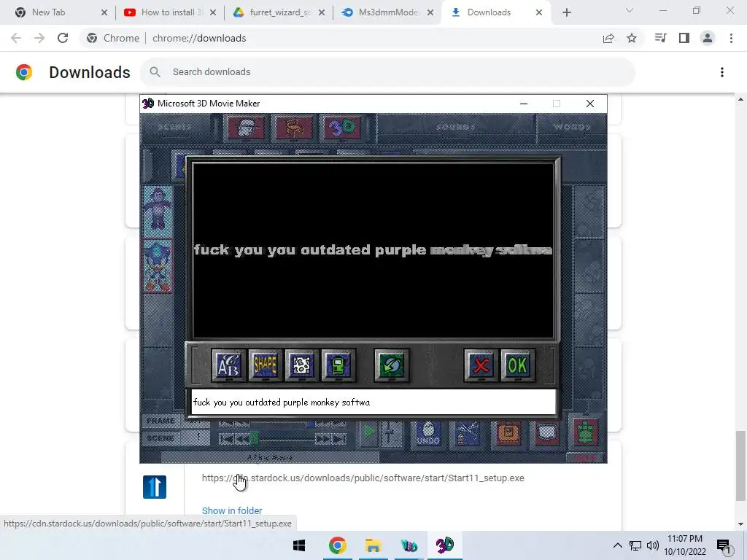Open the system tray volume control
Screen dimensions: 747x560
(653, 545)
